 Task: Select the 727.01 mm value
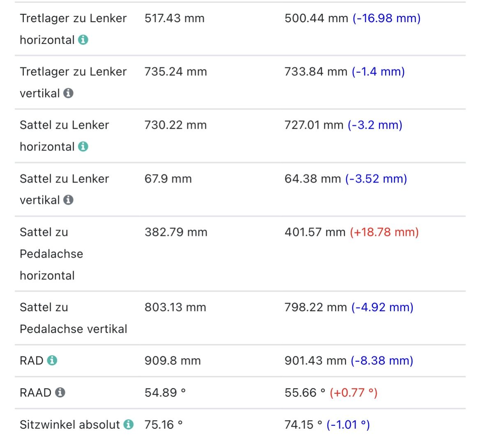(314, 125)
